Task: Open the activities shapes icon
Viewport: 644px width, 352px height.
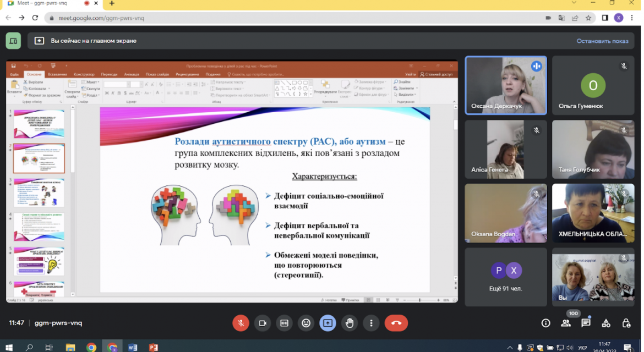Action: 606,323
